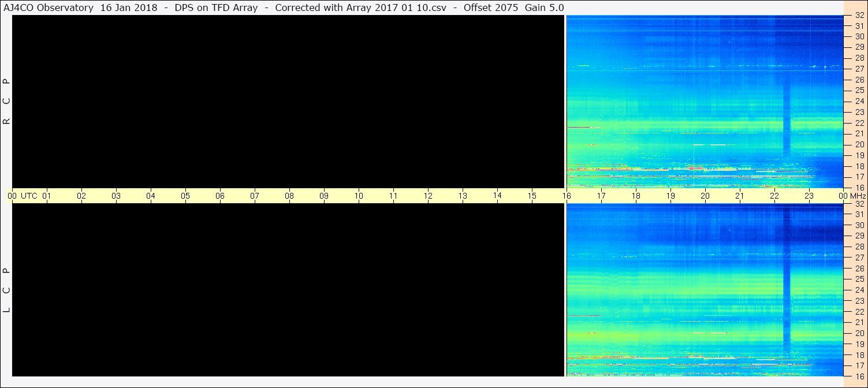The width and height of the screenshot is (868, 388).
Task: Click the LCP channel label
Action: point(7,290)
